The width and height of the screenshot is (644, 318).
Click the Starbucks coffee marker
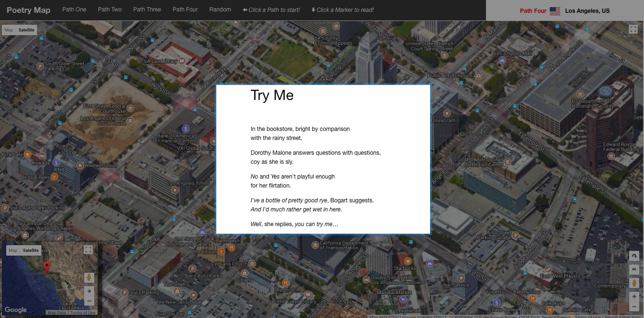pyautogui.click(x=407, y=261)
